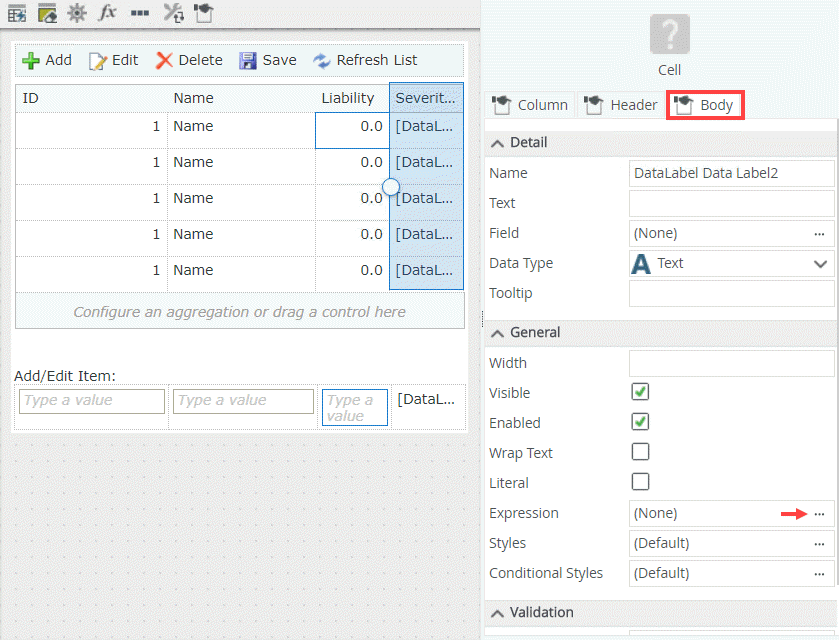Click the three-dots icon in top toolbar
This screenshot has height=640, width=839.
pos(140,13)
